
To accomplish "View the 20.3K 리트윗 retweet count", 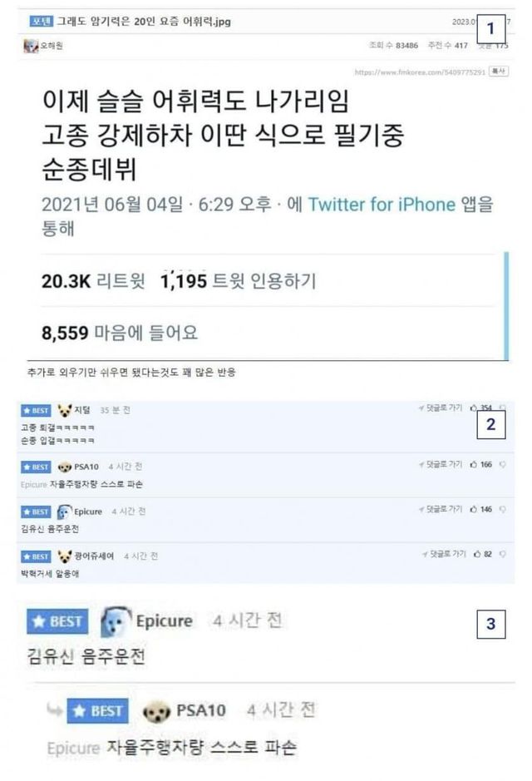I will (x=93, y=281).
